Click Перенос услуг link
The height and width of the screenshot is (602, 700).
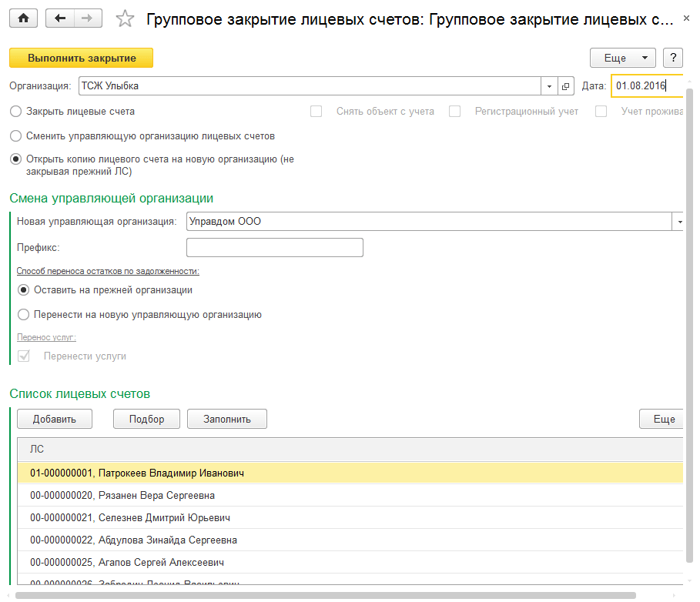(46, 337)
